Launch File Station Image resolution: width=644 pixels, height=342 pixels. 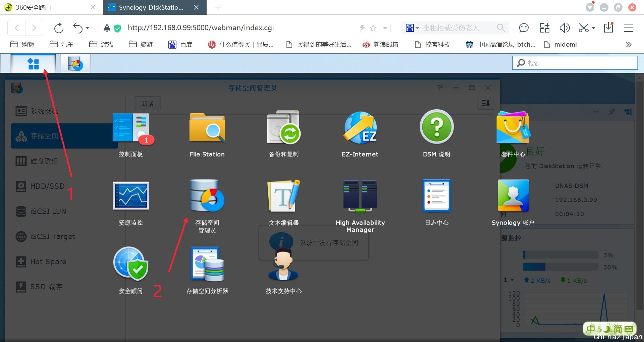click(207, 134)
